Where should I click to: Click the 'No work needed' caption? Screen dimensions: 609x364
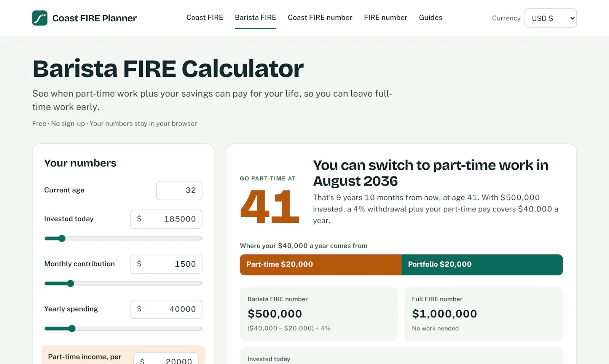[x=435, y=328]
